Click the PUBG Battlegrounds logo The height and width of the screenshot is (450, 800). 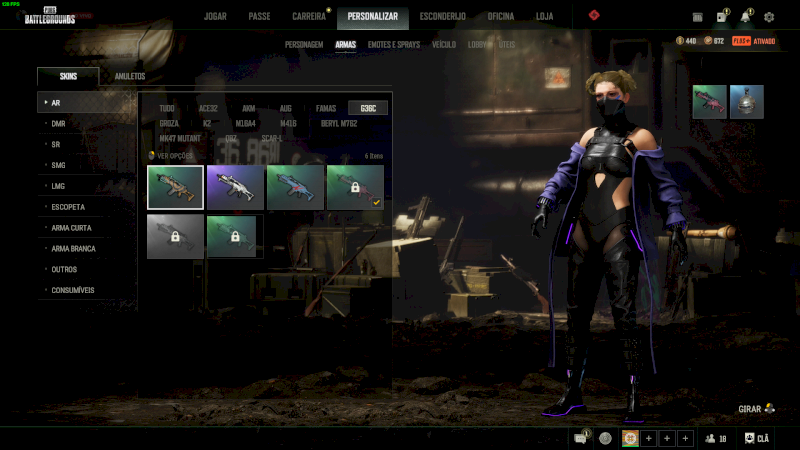coord(49,16)
